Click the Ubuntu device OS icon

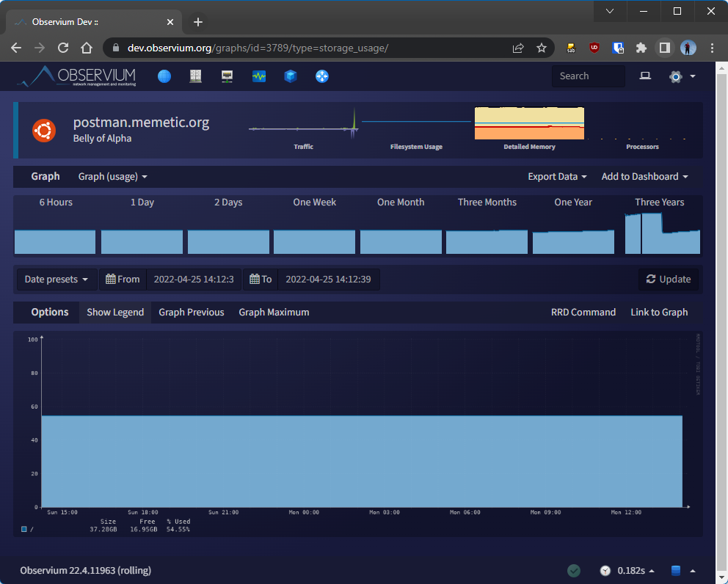click(x=44, y=131)
